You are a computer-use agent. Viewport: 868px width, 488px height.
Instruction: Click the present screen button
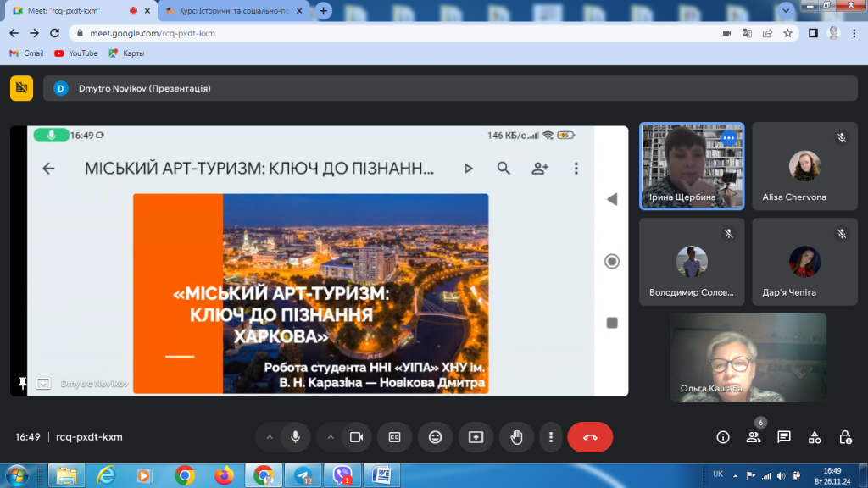[476, 437]
